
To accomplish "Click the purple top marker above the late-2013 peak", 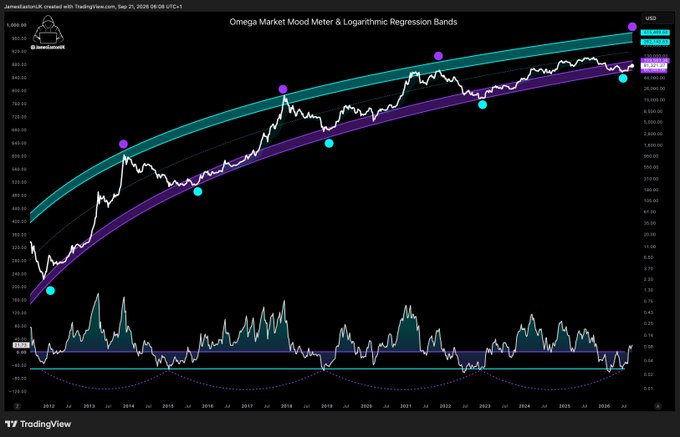I will coord(123,144).
